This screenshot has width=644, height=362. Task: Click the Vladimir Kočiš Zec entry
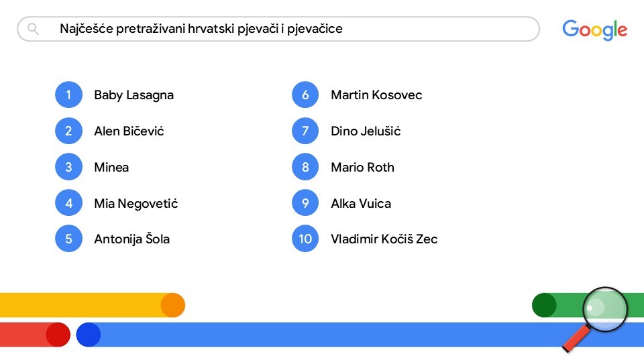point(384,239)
